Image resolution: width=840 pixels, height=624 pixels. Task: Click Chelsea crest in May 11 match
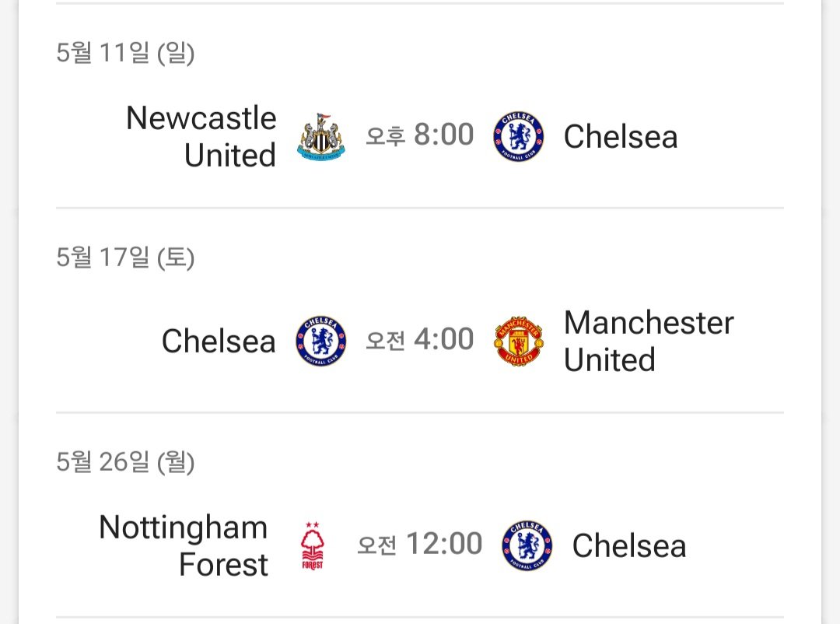[518, 137]
